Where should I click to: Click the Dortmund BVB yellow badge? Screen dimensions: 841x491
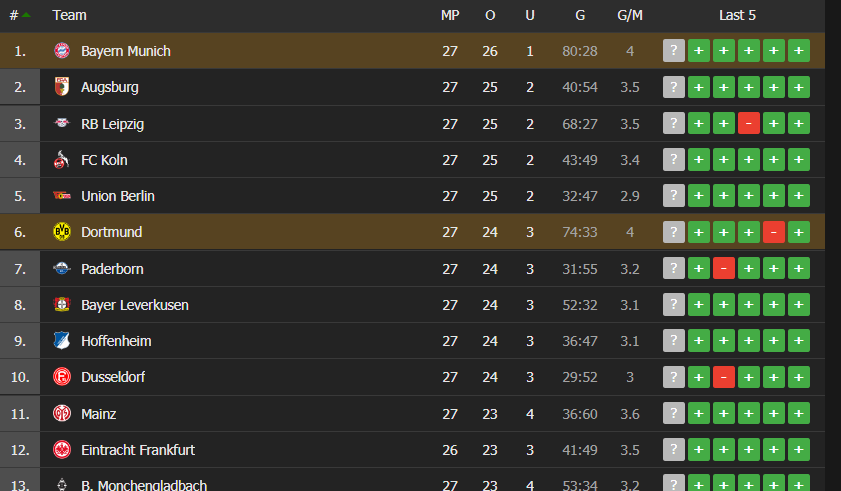62,232
